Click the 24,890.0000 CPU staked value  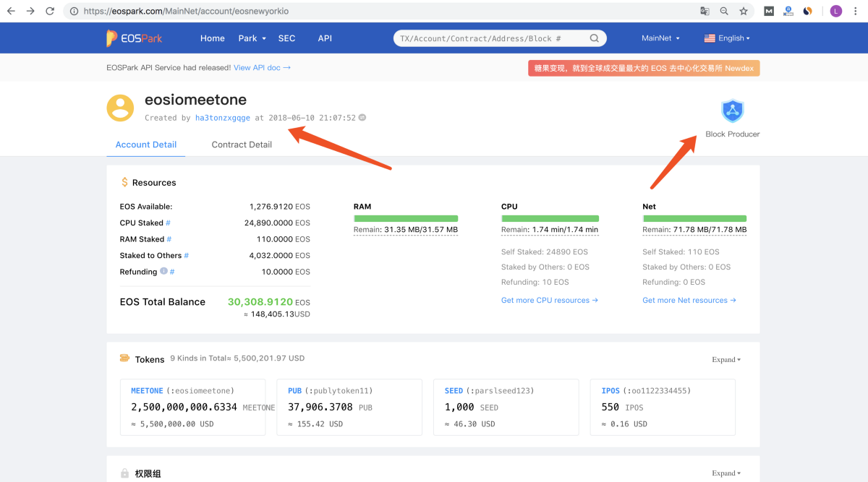[268, 223]
